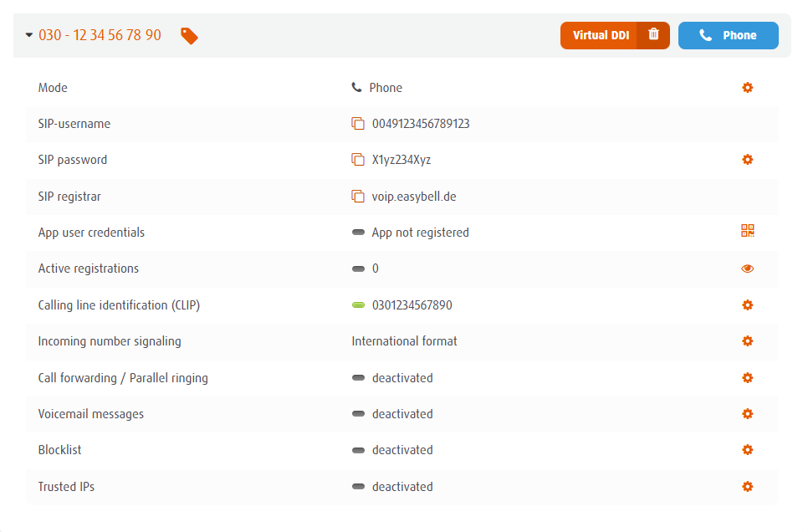Toggle Call forwarding status indicator

click(358, 378)
